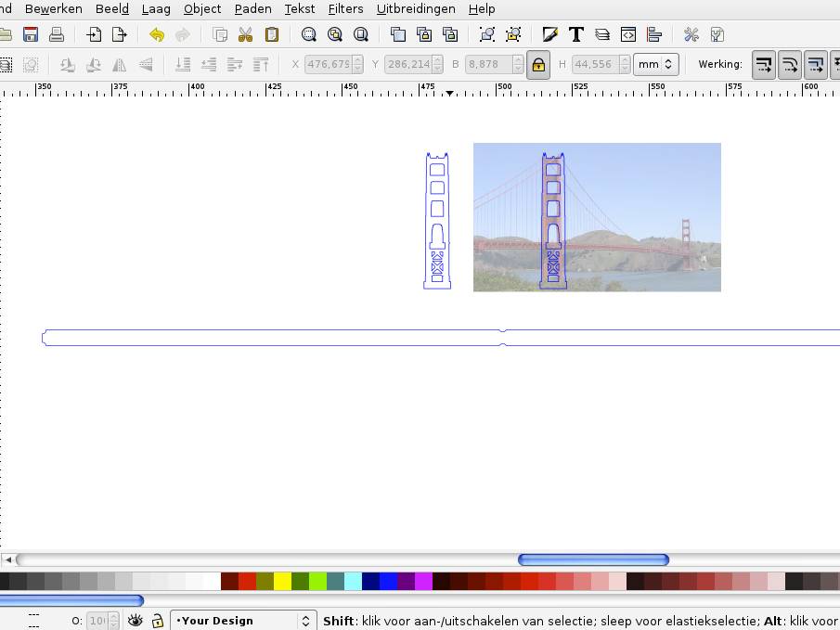Screen dimensions: 840x630
Task: Click the Group objects icon
Action: 487,35
